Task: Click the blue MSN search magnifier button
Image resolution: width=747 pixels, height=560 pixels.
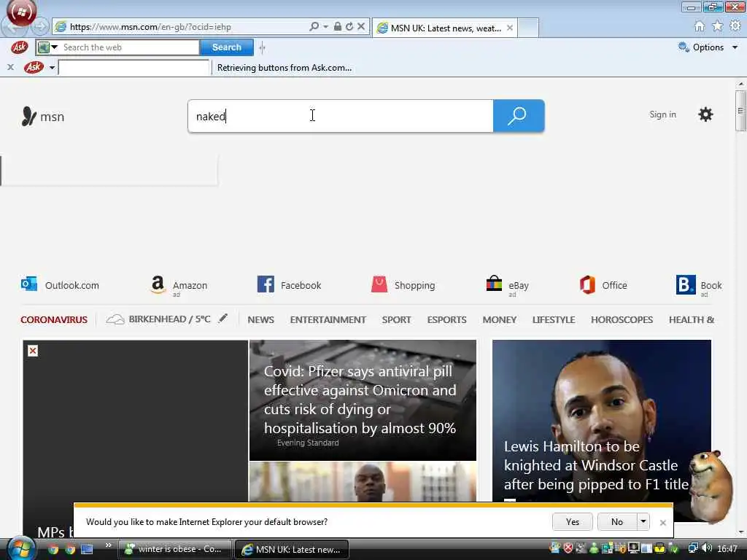Action: coord(519,116)
